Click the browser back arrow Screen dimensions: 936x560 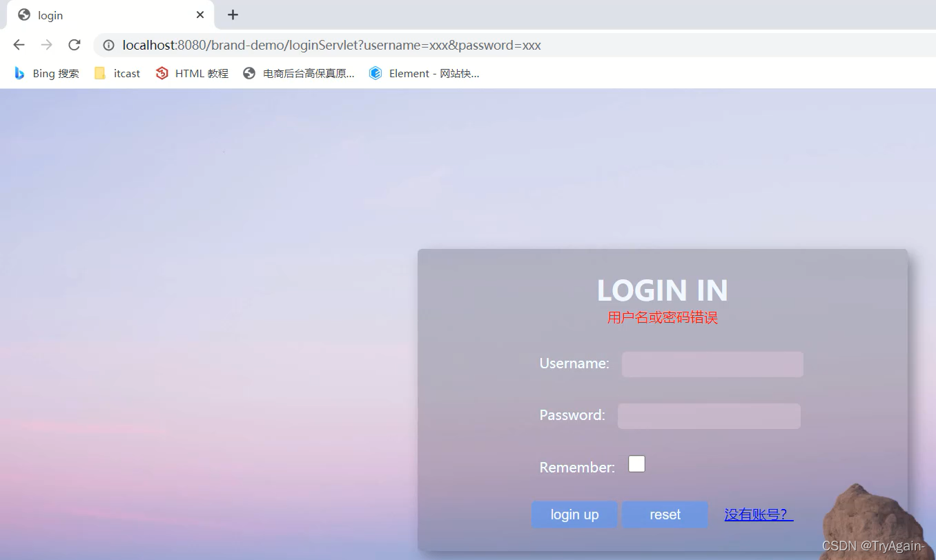(19, 45)
